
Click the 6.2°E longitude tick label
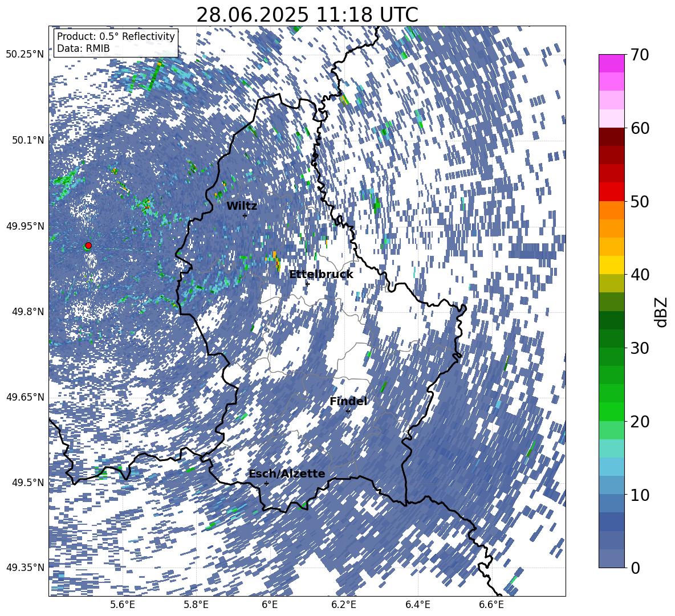pos(344,605)
